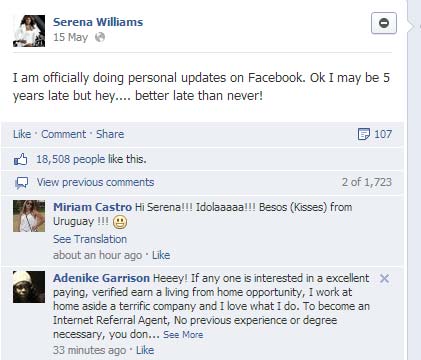Click Comment link under the post

[x=63, y=134]
